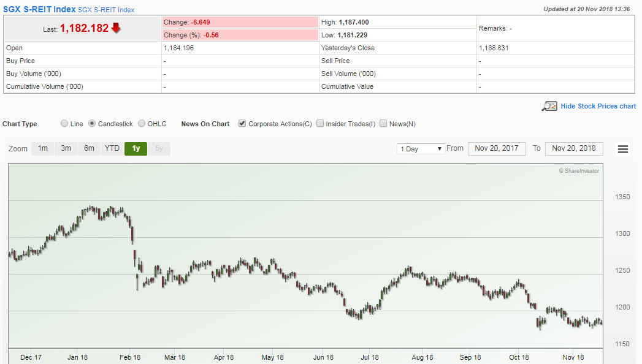This screenshot has width=642, height=364.
Task: Set zoom to 1m range
Action: point(42,148)
